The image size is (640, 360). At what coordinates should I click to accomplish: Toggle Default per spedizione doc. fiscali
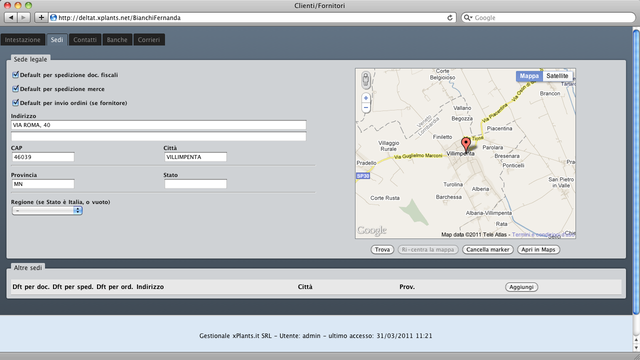pyautogui.click(x=16, y=75)
